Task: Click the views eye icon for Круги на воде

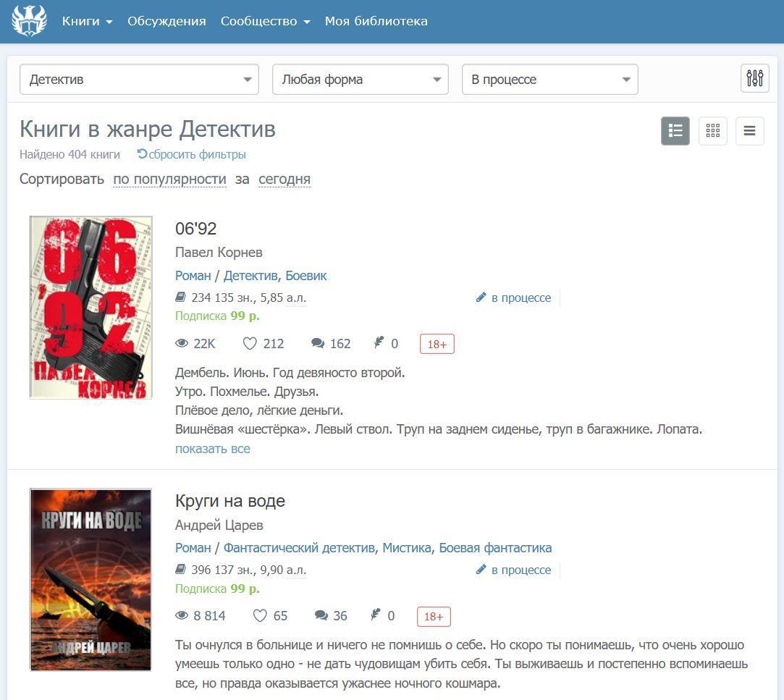Action: [x=182, y=616]
